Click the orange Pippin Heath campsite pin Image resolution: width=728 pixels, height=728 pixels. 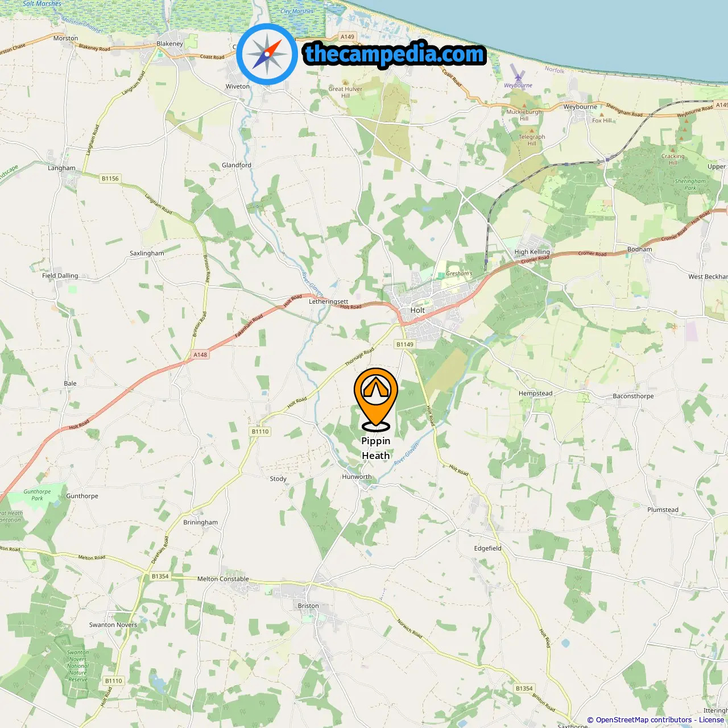[375, 399]
